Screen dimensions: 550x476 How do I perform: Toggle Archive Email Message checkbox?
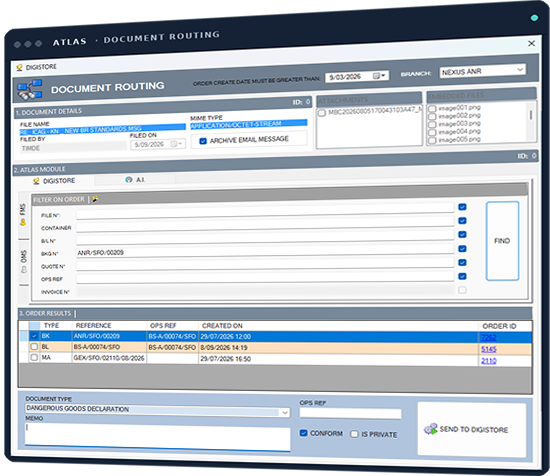[203, 141]
